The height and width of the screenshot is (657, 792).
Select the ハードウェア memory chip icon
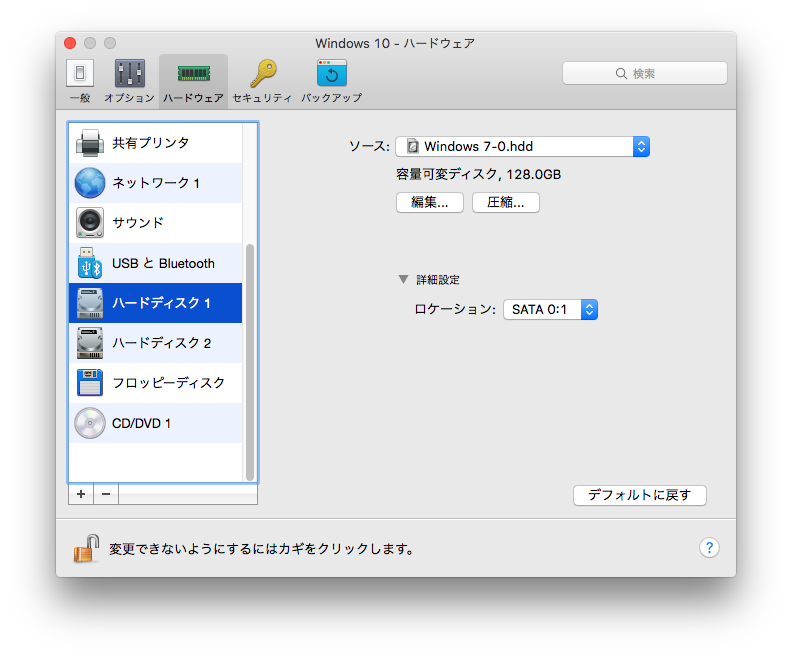pos(193,74)
